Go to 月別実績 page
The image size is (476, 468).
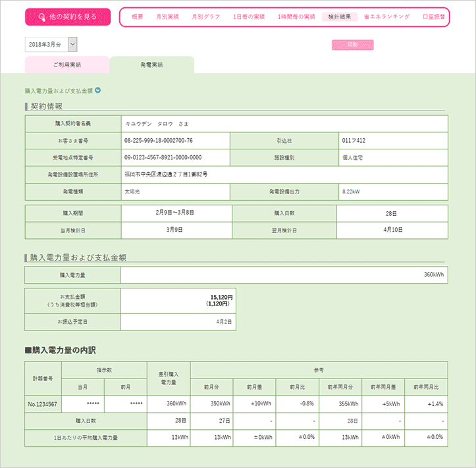167,17
